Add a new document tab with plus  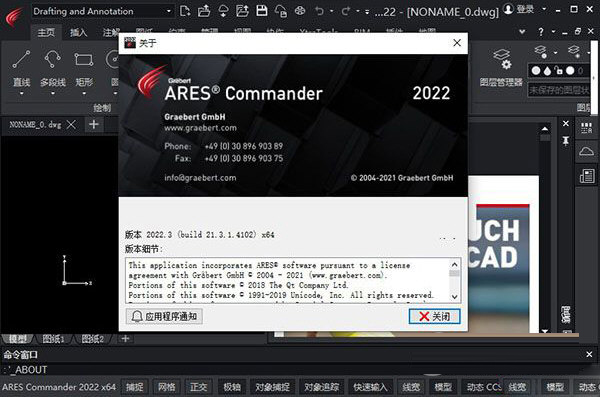coord(94,124)
